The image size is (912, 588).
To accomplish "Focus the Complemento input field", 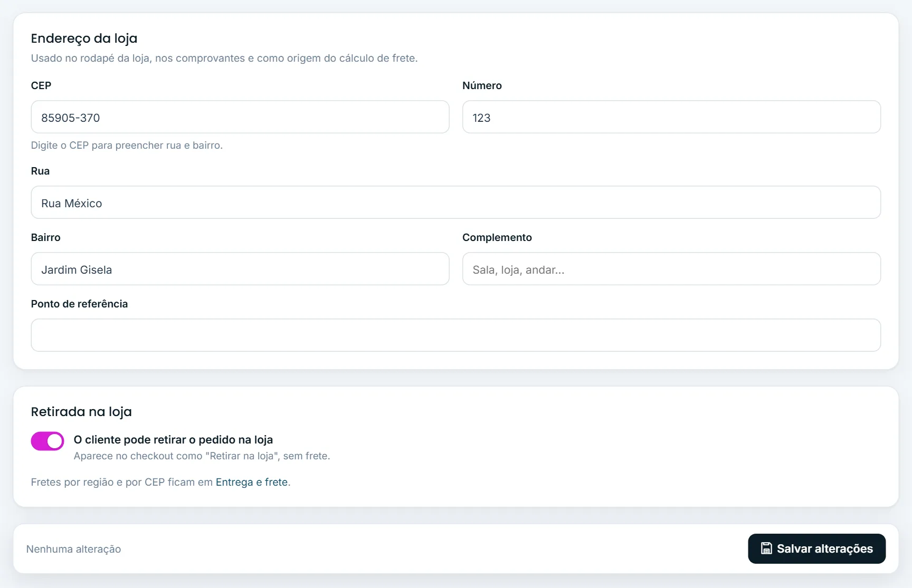I will click(671, 269).
